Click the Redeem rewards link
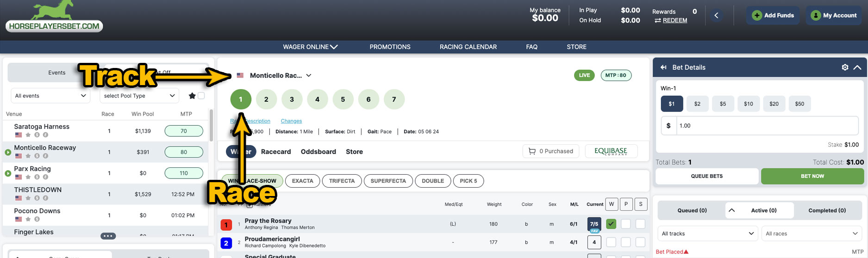868x258 pixels. (675, 20)
